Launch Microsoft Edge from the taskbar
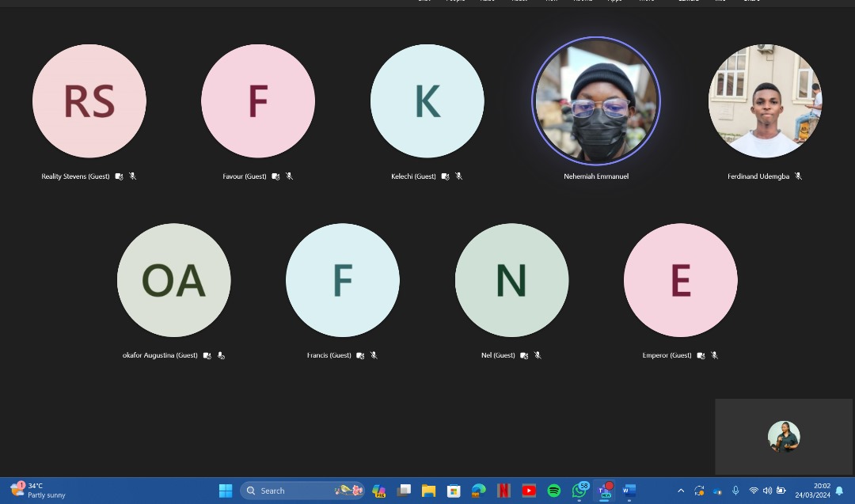855x504 pixels. 479,491
